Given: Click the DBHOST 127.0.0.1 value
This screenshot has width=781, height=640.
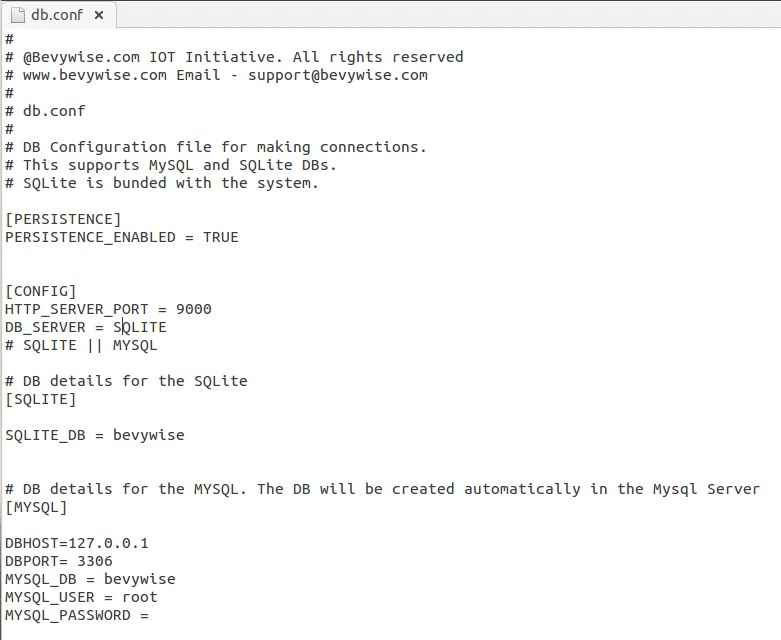Looking at the screenshot, I should pyautogui.click(x=108, y=543).
